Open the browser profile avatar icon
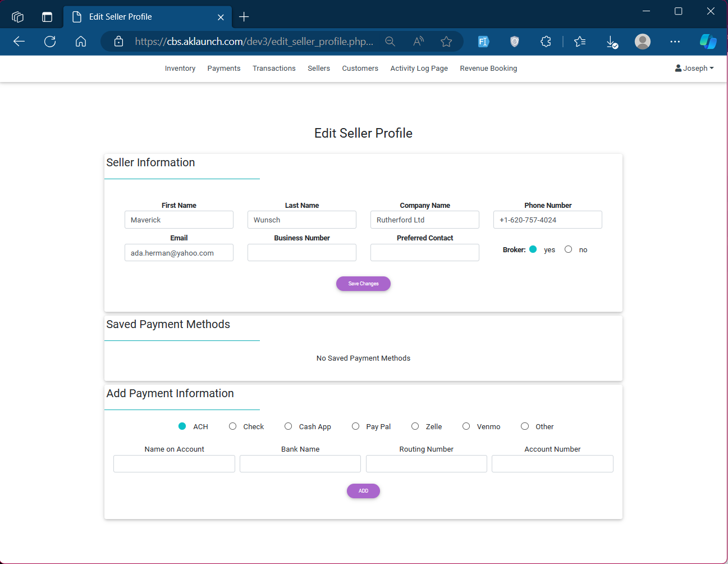The width and height of the screenshot is (728, 564). tap(643, 42)
